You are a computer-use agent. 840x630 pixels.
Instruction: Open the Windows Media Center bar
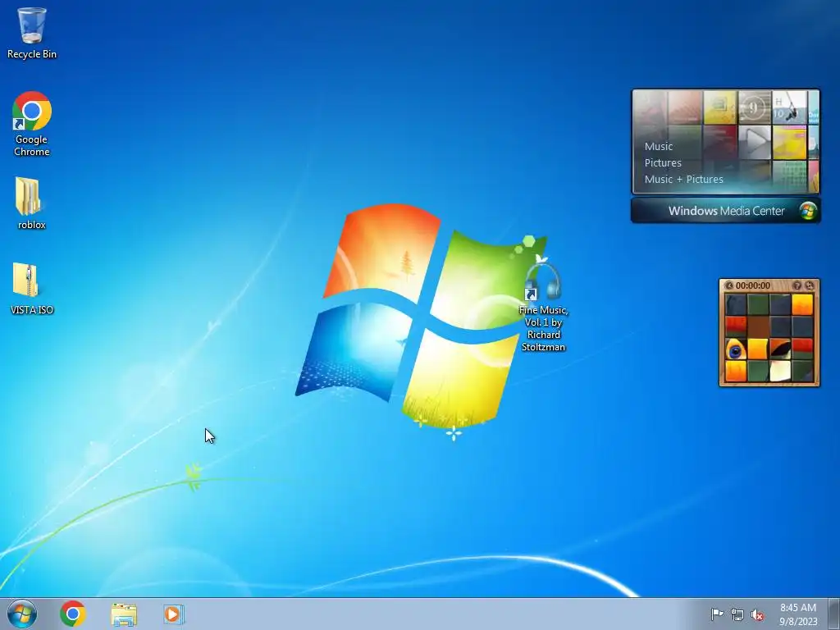pos(725,211)
